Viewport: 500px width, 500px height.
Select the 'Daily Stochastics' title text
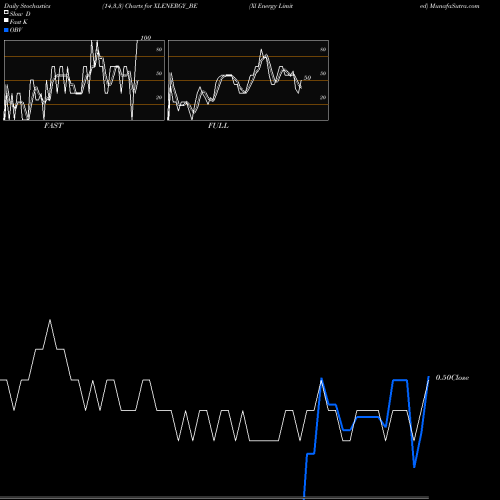pos(27,6)
